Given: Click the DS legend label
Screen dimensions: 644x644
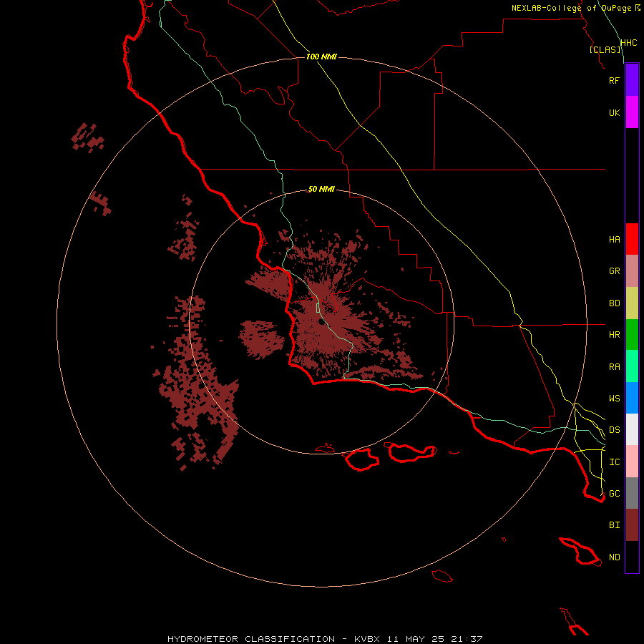Looking at the screenshot, I should pos(614,430).
